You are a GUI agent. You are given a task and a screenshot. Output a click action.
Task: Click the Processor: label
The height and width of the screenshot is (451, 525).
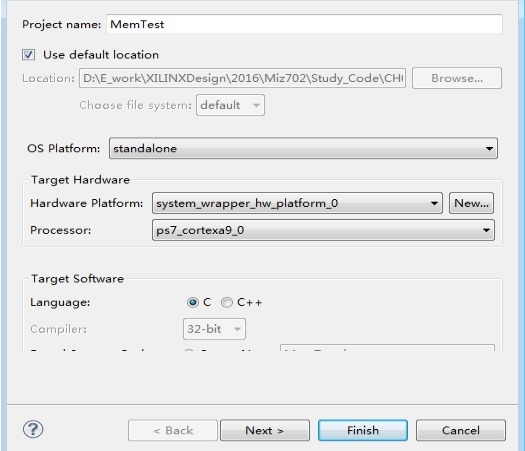click(60, 230)
